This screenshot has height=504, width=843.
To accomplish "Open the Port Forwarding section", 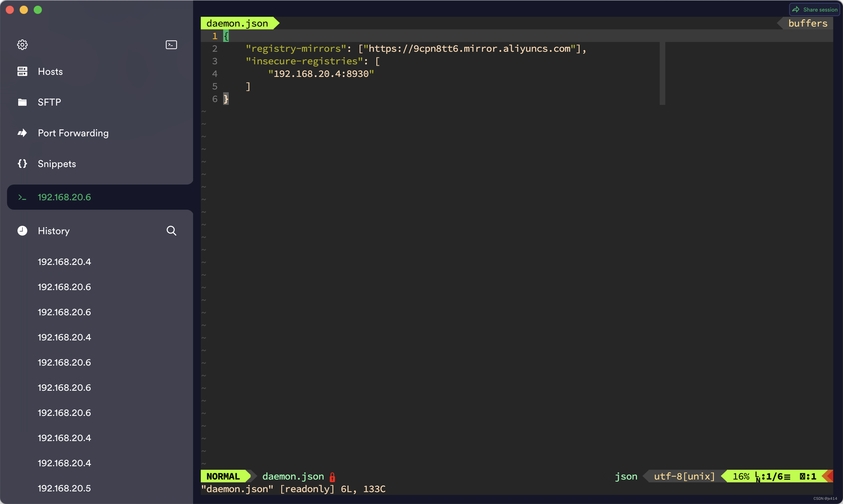I will [73, 133].
